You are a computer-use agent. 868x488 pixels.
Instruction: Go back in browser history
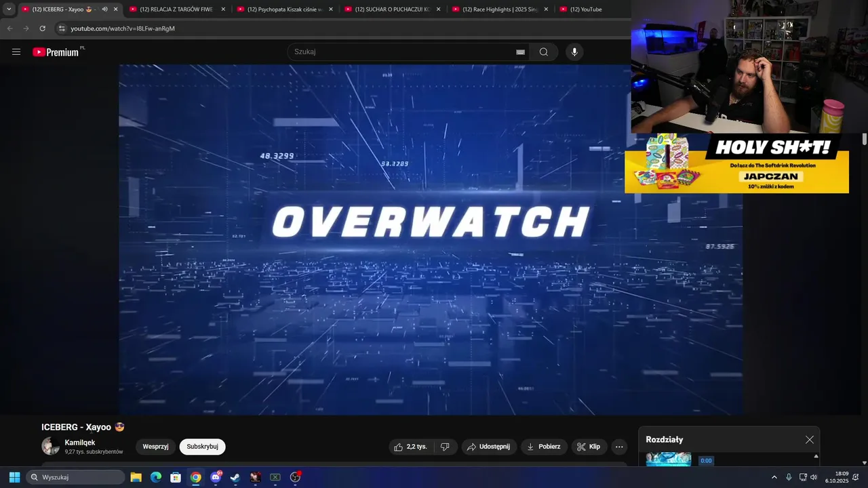click(x=9, y=28)
